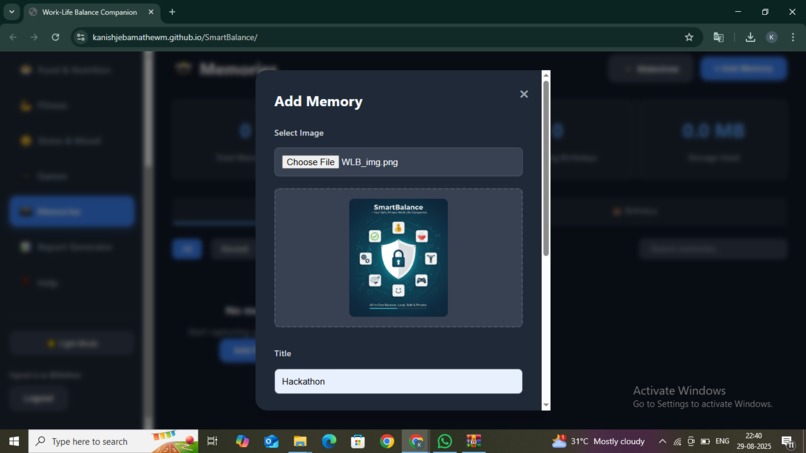Open Microsoft Edge from the taskbar

pyautogui.click(x=329, y=441)
